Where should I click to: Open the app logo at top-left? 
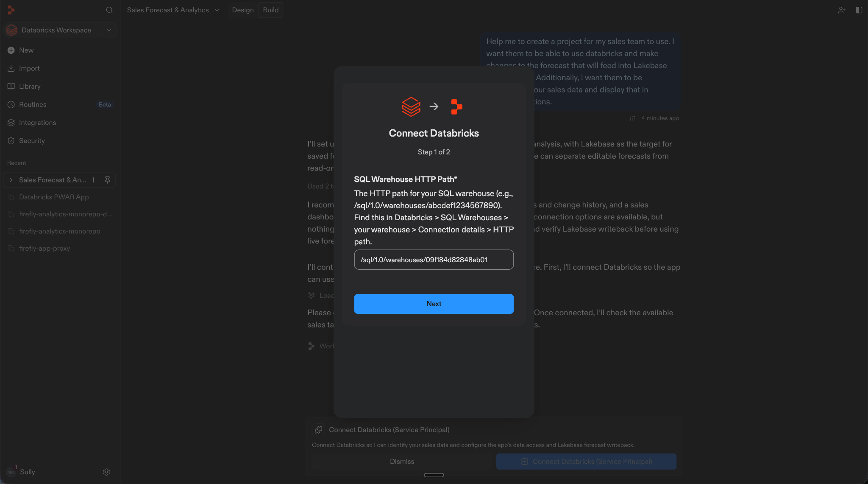11,10
